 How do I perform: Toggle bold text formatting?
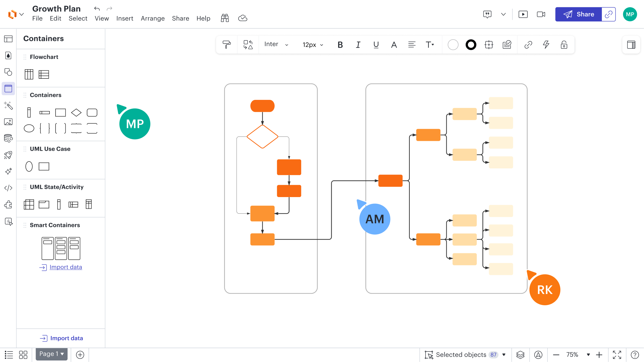click(340, 45)
